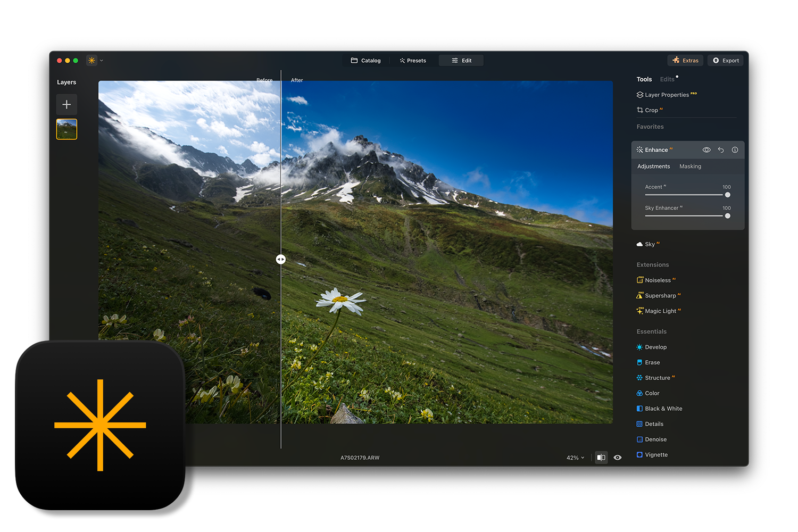Select the Erase tool

652,363
